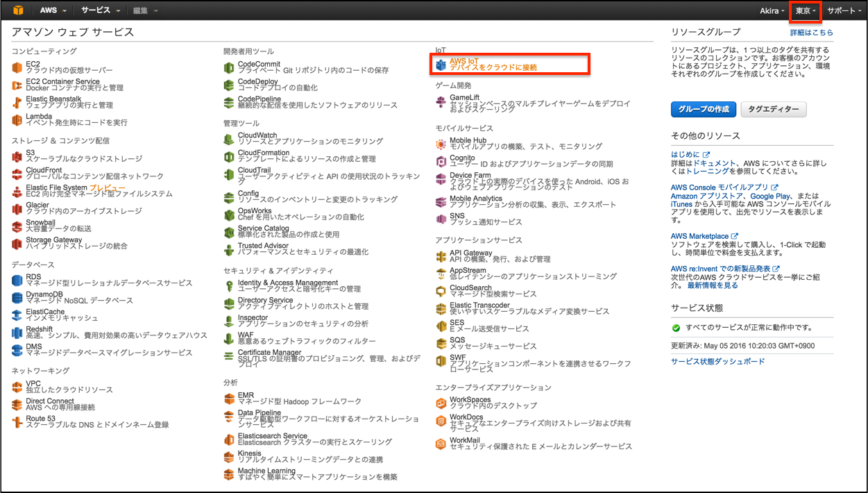Open the AWS IoT icon
Image resolution: width=868 pixels, height=493 pixels.
click(x=441, y=65)
